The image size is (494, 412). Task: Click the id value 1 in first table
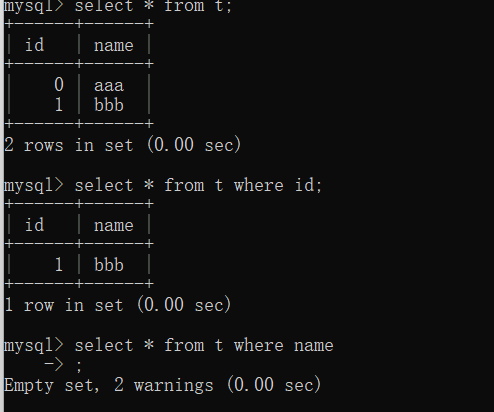tap(59, 105)
